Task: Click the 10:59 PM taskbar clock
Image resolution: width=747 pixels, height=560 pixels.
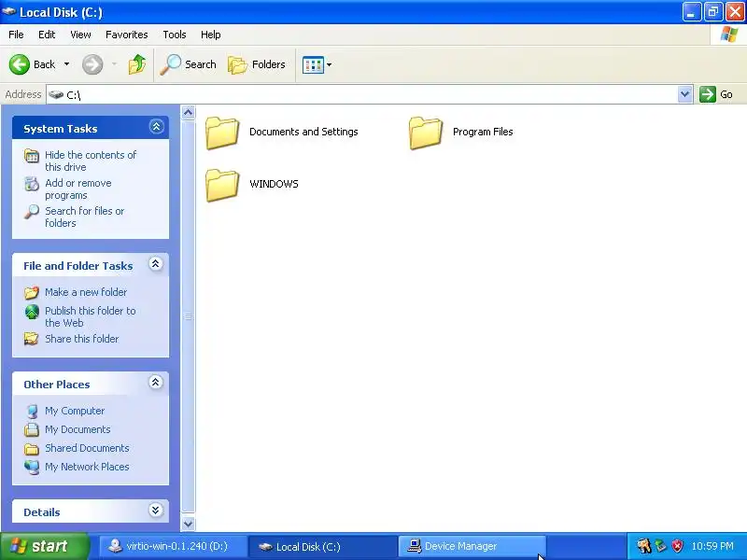Action: pos(712,546)
